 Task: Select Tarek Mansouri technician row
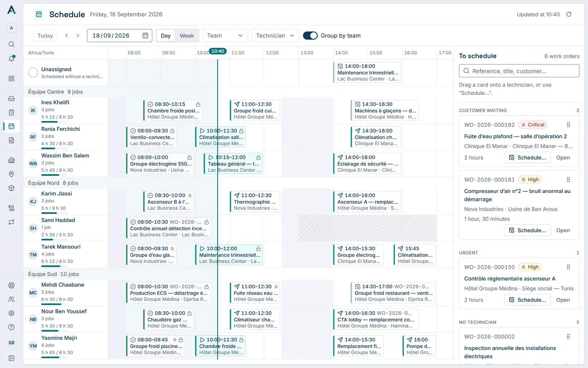point(66,255)
